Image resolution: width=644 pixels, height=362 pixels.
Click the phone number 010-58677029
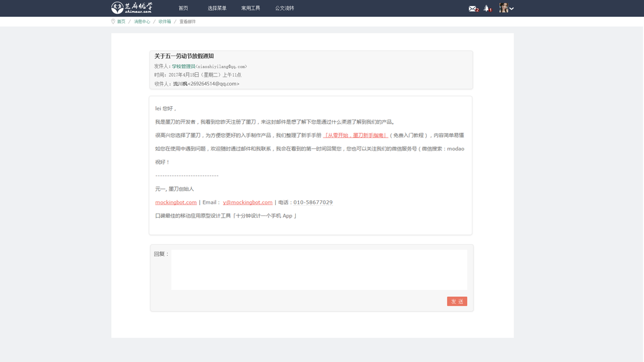coord(313,202)
